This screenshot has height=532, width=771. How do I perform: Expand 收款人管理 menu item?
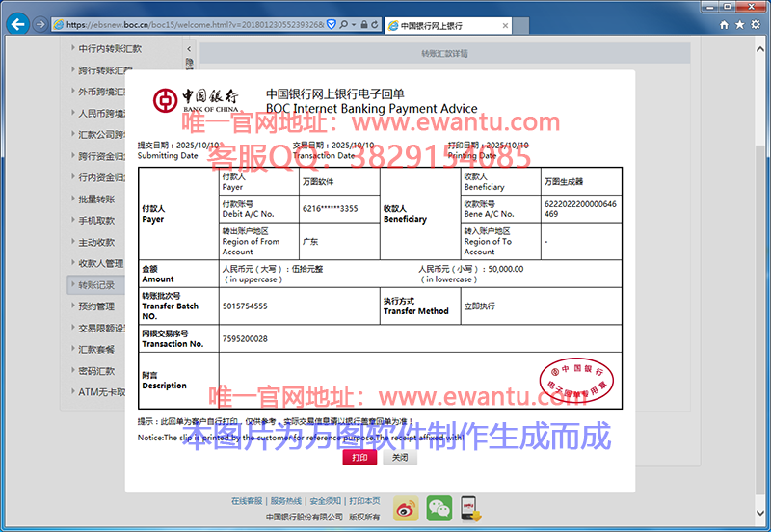100,263
